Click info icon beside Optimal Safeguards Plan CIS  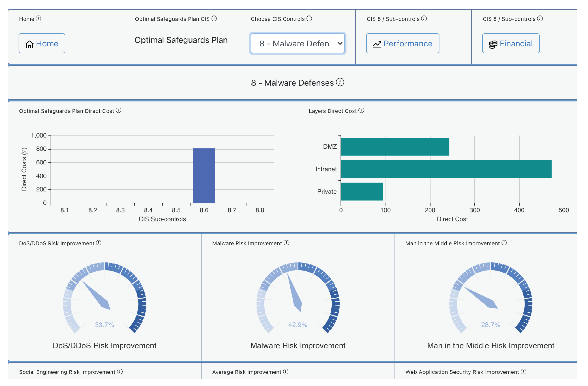point(214,19)
